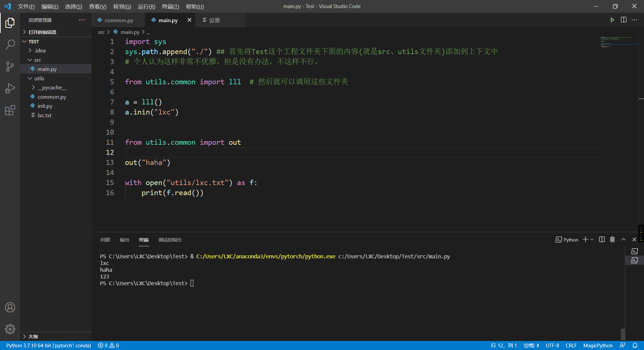Select the Terminal panel tab
The width and height of the screenshot is (644, 350).
pyautogui.click(x=144, y=239)
